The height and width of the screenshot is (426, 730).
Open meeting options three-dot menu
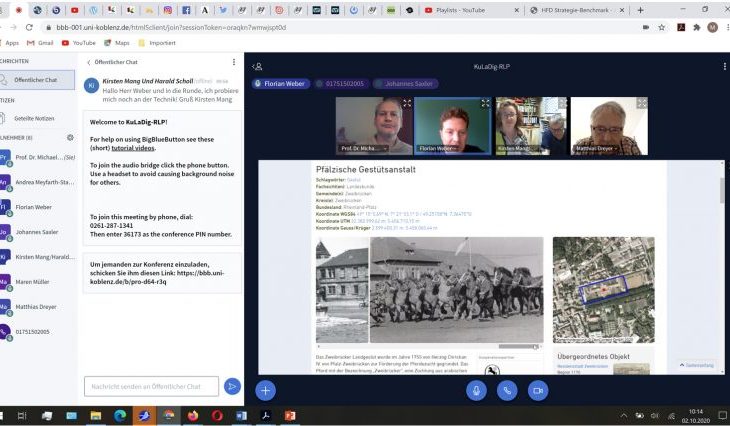pyautogui.click(x=725, y=66)
